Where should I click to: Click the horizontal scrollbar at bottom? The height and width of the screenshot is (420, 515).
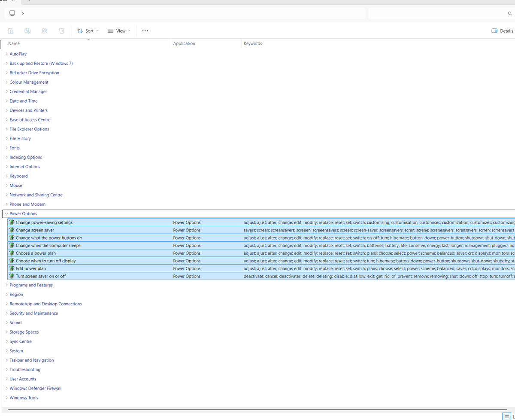coord(257,410)
